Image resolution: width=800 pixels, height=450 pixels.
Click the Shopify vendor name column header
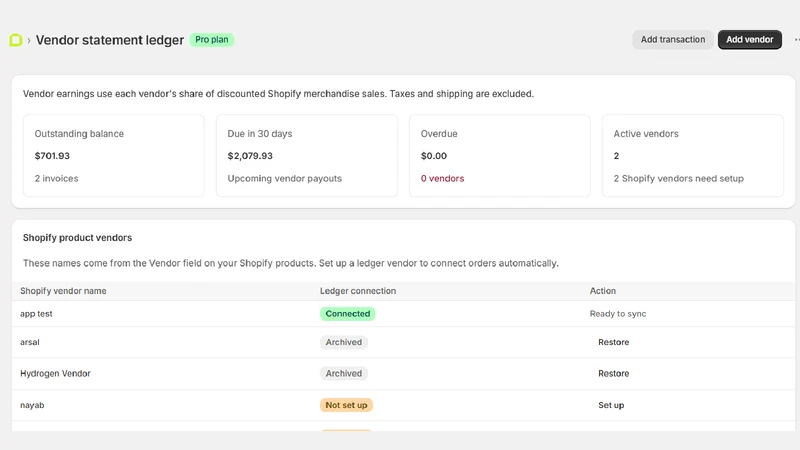[x=63, y=291]
